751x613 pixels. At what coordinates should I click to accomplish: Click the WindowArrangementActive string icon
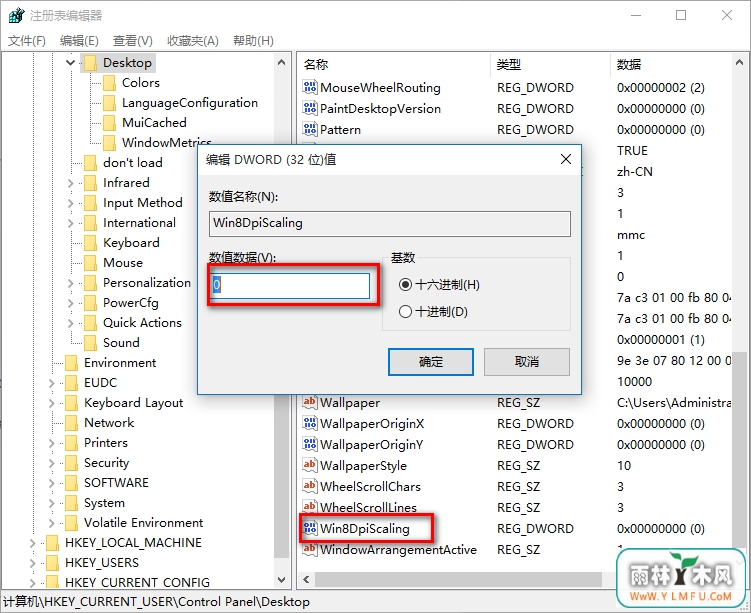[x=310, y=549]
